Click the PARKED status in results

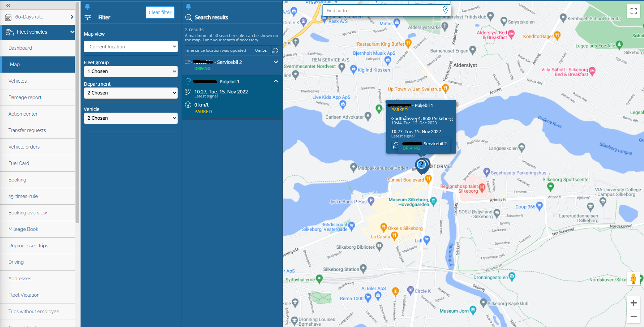pos(203,112)
